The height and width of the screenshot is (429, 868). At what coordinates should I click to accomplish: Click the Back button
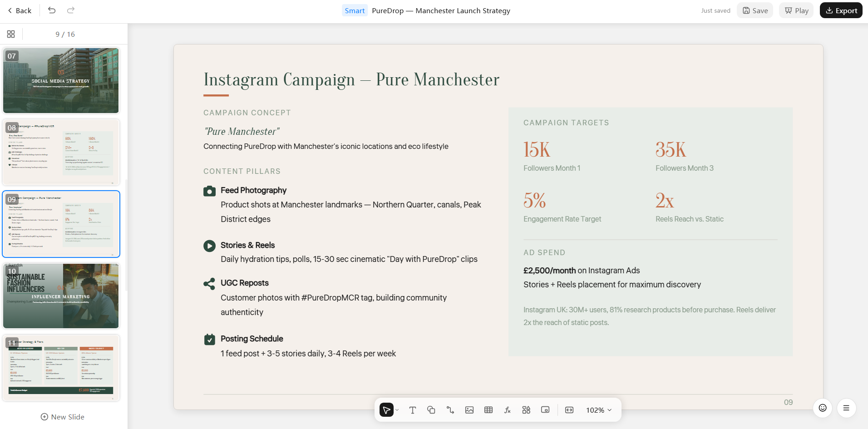[20, 10]
